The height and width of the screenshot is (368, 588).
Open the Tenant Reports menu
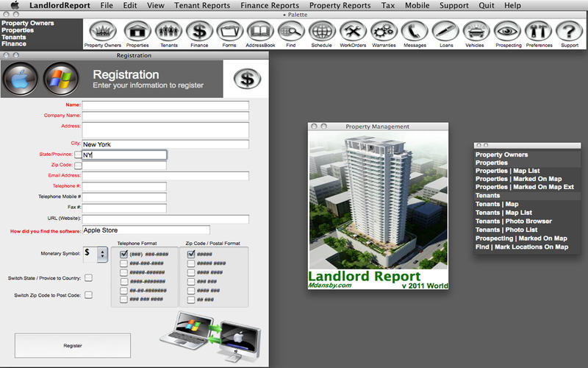pos(201,5)
